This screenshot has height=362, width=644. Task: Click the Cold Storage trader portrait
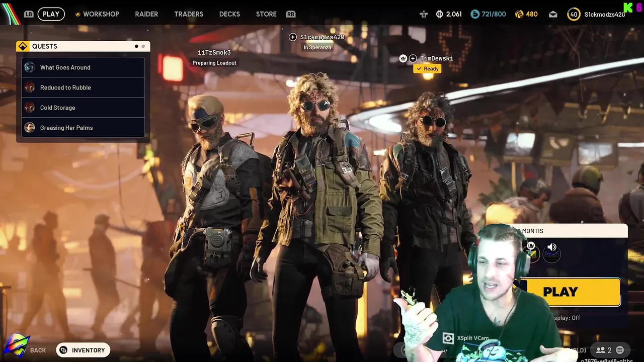[30, 108]
